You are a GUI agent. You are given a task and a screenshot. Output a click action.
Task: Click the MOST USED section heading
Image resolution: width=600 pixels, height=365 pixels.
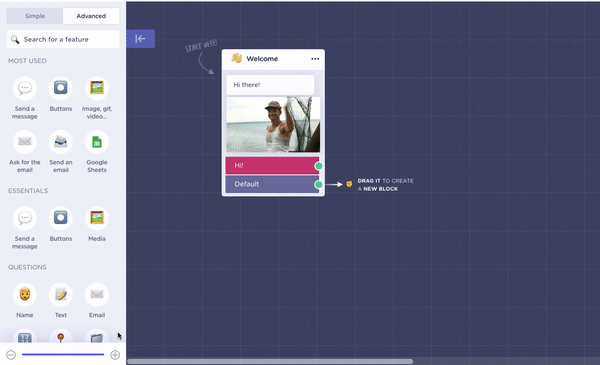tap(27, 61)
